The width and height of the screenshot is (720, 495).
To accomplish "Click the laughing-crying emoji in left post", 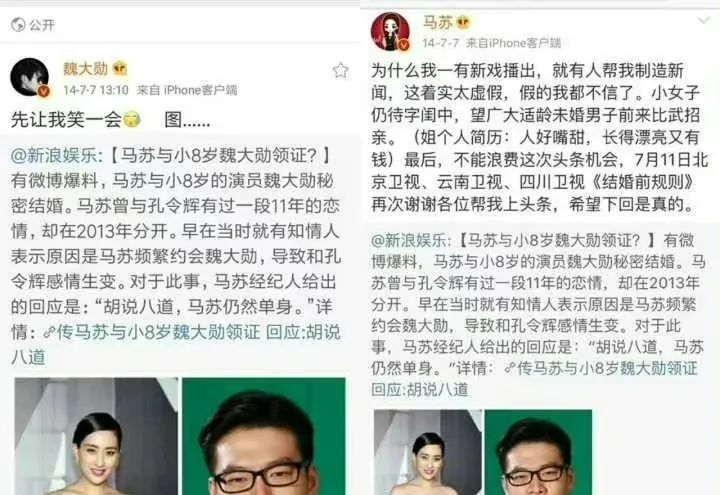I will [132, 119].
